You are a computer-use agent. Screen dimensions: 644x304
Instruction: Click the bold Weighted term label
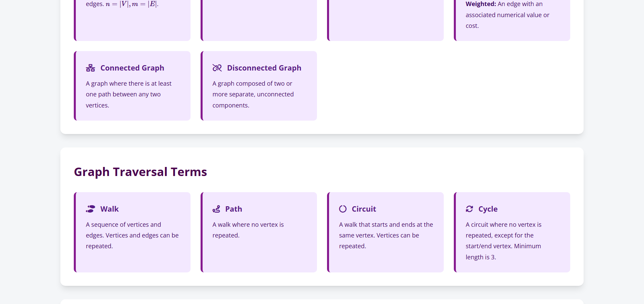coord(481,4)
